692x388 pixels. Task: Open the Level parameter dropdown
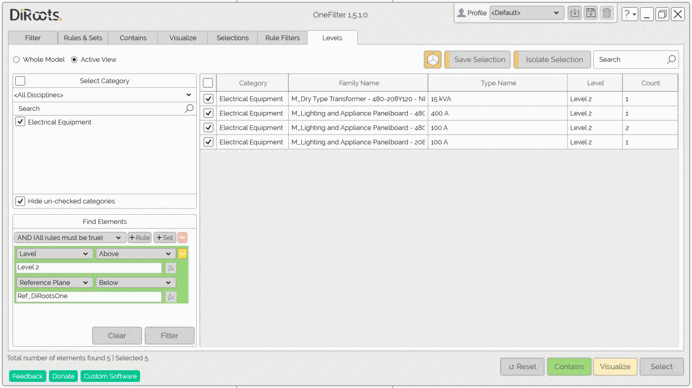pyautogui.click(x=54, y=254)
